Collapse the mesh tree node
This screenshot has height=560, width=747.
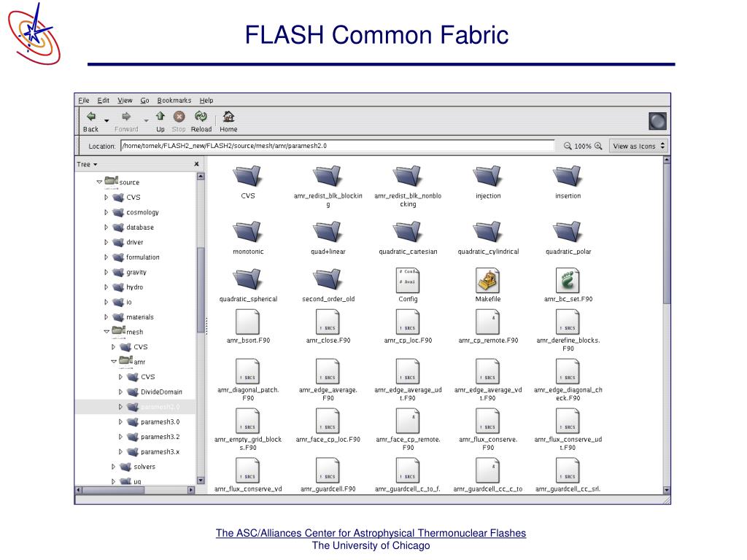(107, 332)
